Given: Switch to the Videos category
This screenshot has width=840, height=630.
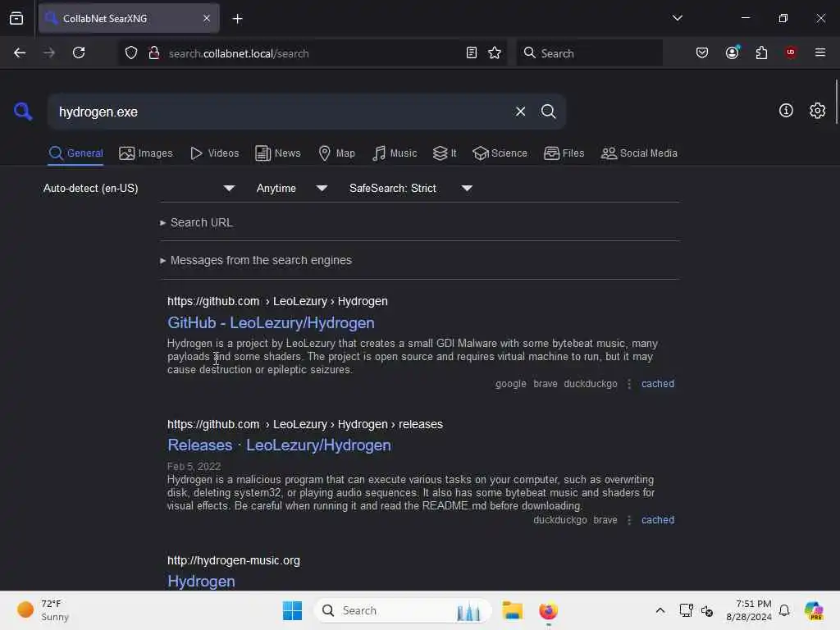Looking at the screenshot, I should (214, 153).
